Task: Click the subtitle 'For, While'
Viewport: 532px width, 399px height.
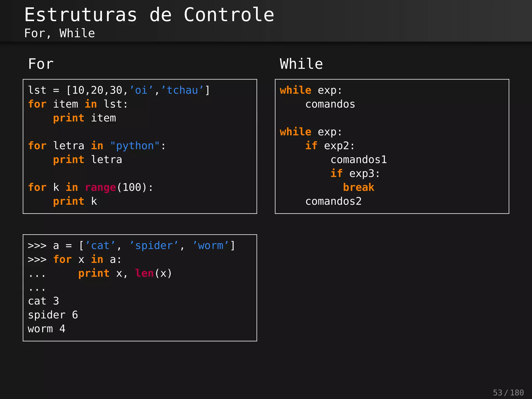Action: 59,33
